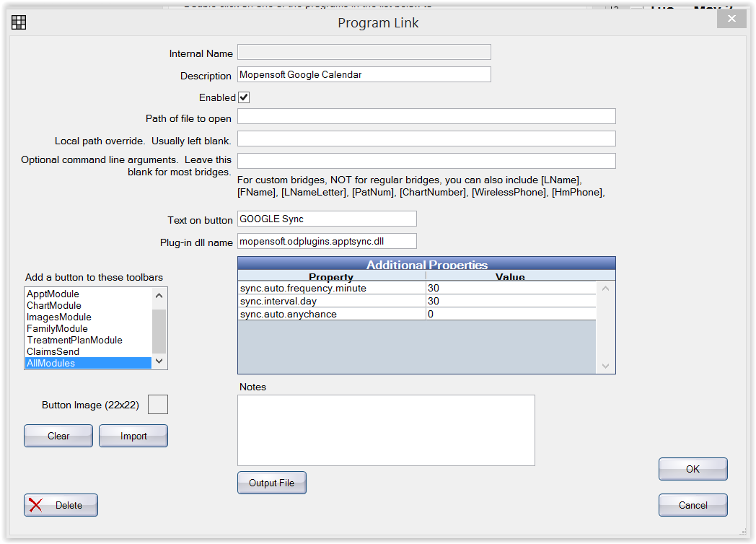
Task: Delete this program link
Action: click(x=61, y=505)
